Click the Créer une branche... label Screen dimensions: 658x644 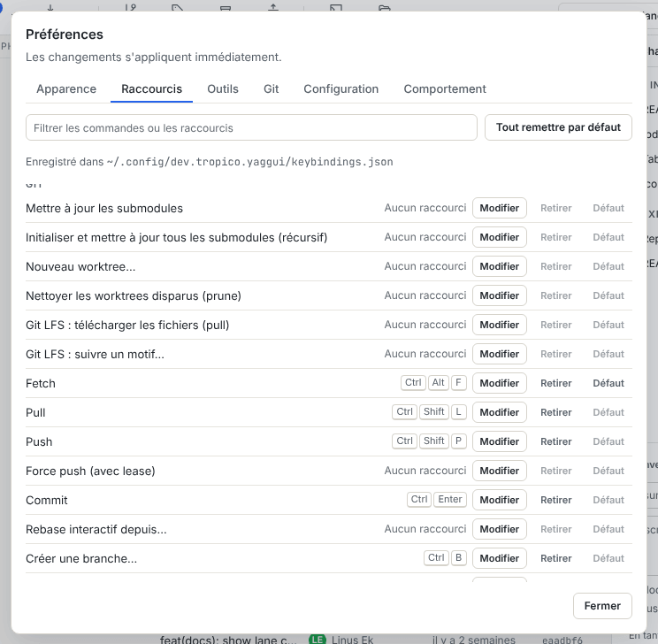(81, 558)
